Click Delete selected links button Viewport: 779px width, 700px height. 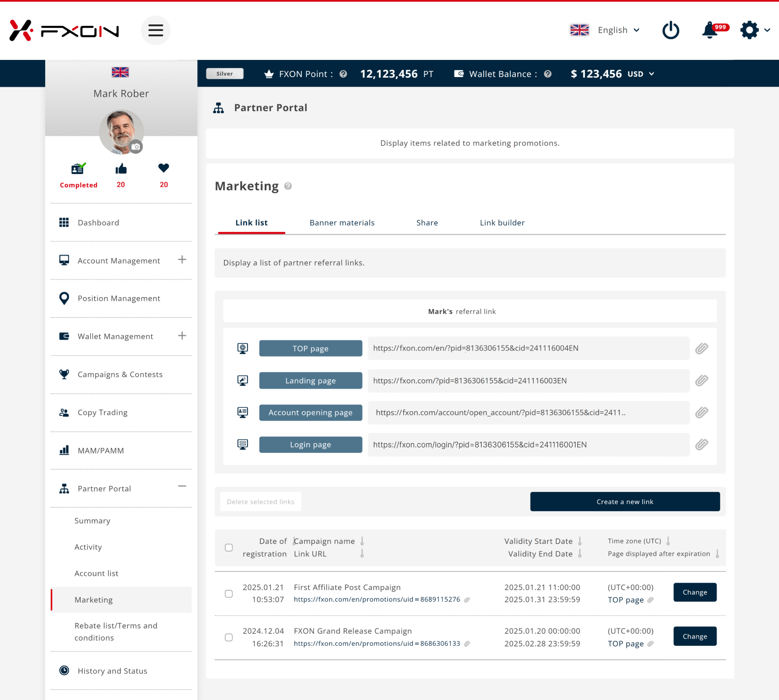click(x=261, y=502)
